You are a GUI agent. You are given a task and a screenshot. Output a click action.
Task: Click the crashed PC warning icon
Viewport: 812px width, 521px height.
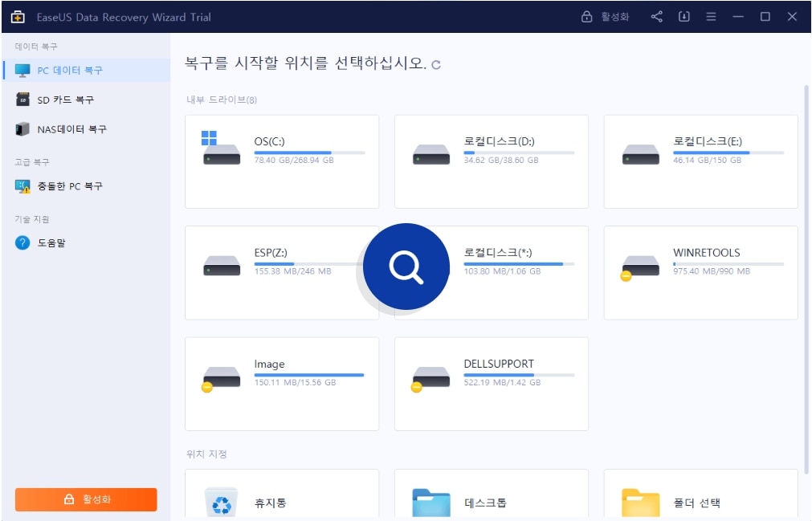pyautogui.click(x=22, y=186)
